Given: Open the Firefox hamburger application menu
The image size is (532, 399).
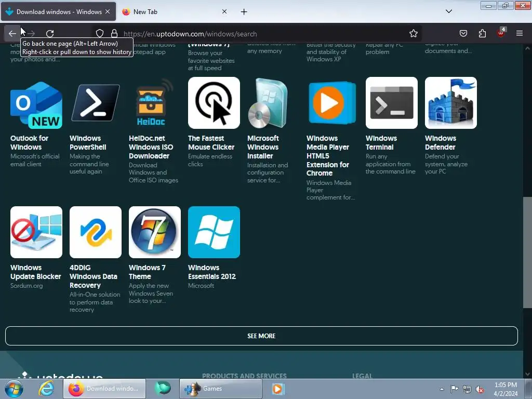Looking at the screenshot, I should click(519, 33).
